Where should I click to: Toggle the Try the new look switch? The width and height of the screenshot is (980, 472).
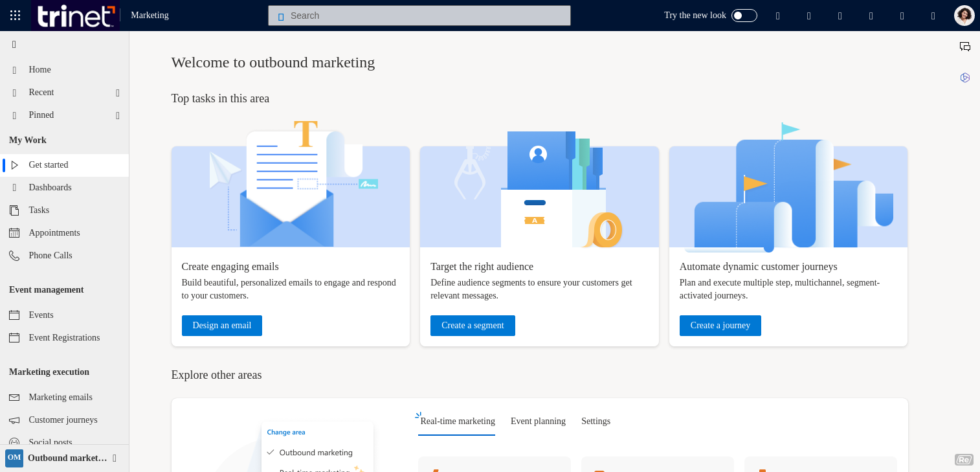pos(744,16)
